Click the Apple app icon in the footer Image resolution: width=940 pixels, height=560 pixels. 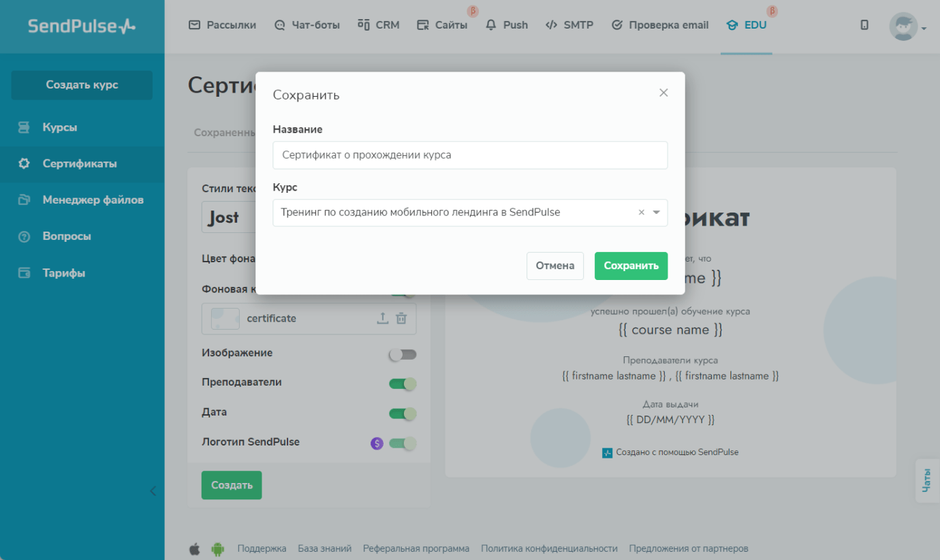click(195, 548)
